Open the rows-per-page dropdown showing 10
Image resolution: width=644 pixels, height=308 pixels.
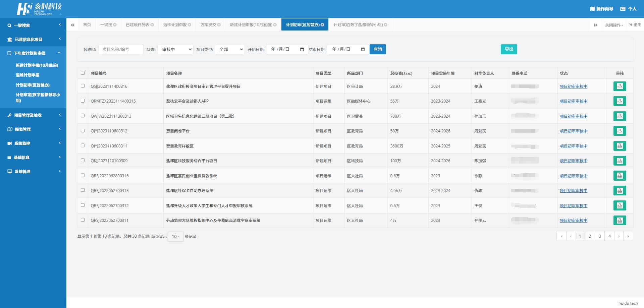(x=176, y=237)
